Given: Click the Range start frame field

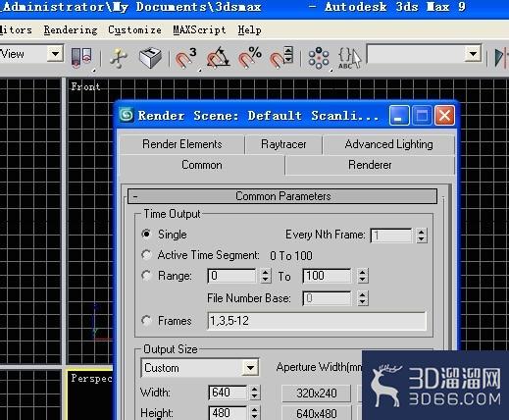Looking at the screenshot, I should [x=231, y=276].
